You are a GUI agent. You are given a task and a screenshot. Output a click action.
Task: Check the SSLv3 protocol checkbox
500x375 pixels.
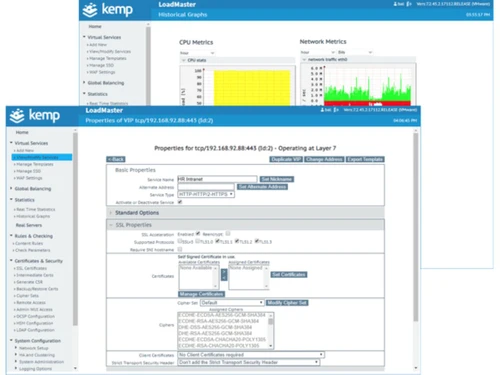(180, 241)
